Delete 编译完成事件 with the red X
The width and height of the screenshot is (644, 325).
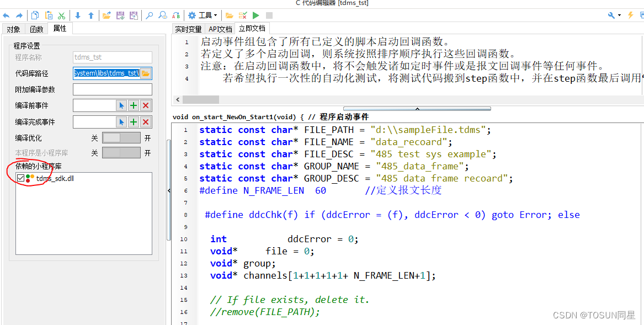pos(145,122)
